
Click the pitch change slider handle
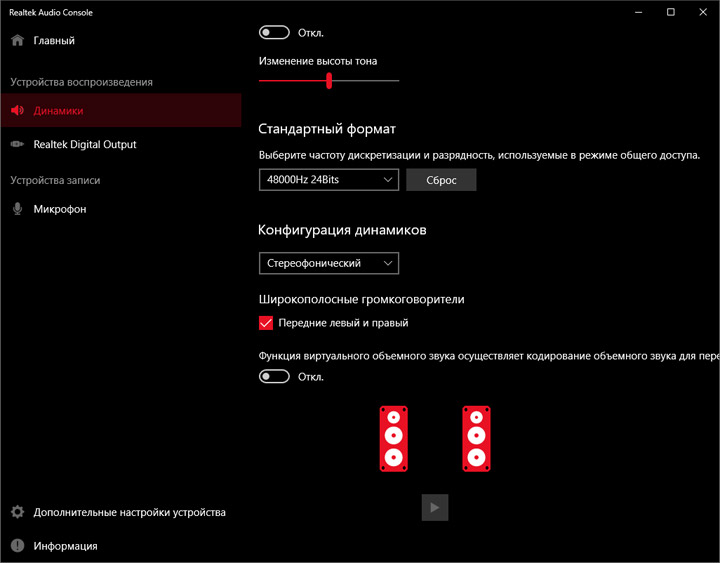point(329,81)
